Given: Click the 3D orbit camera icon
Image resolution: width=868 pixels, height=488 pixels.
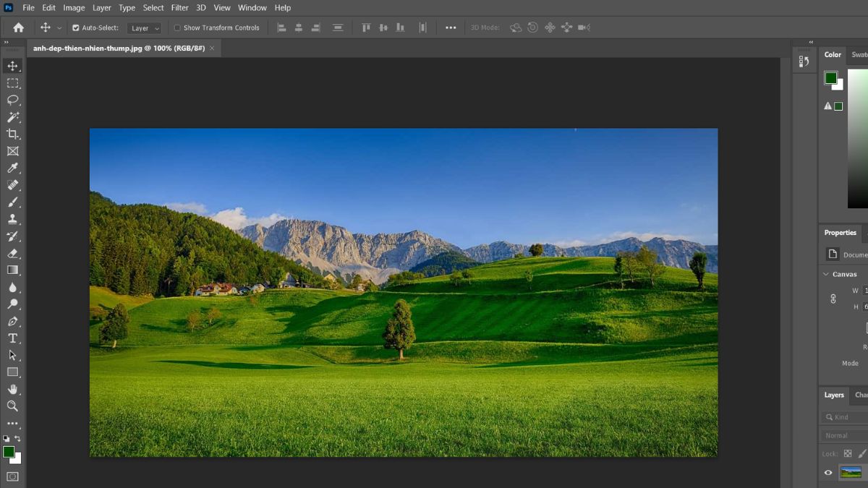Looking at the screenshot, I should (x=516, y=27).
